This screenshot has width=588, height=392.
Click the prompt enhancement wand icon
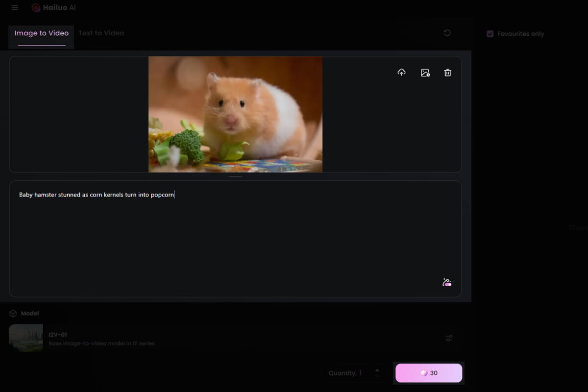446,282
